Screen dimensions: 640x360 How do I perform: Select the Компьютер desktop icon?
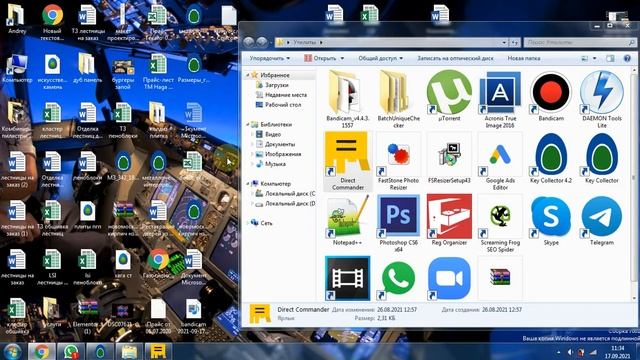[17, 68]
